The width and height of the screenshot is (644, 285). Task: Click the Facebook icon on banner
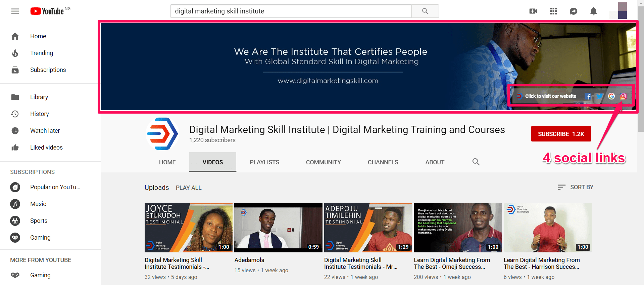pos(588,96)
